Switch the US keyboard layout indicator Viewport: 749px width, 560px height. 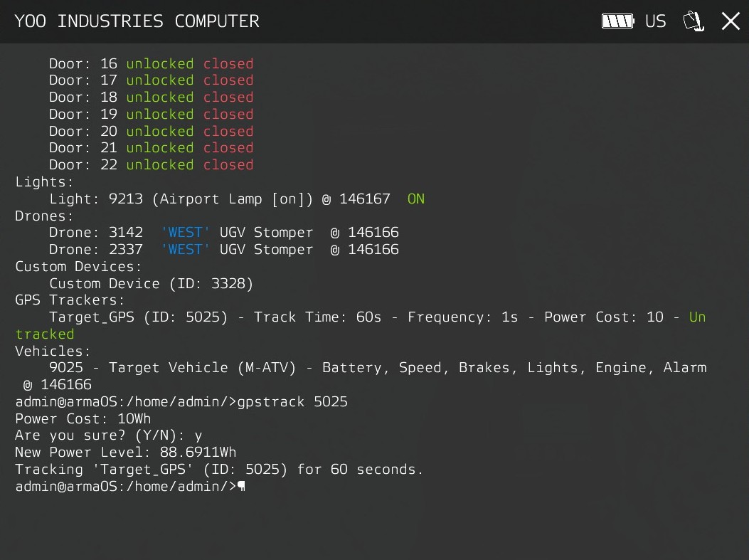(x=655, y=21)
